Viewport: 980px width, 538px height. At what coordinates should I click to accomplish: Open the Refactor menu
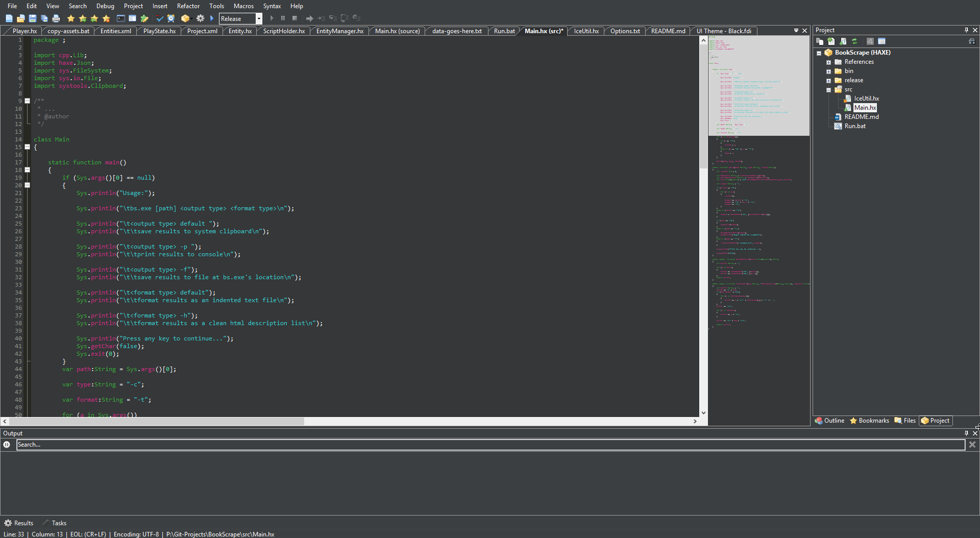tap(188, 6)
